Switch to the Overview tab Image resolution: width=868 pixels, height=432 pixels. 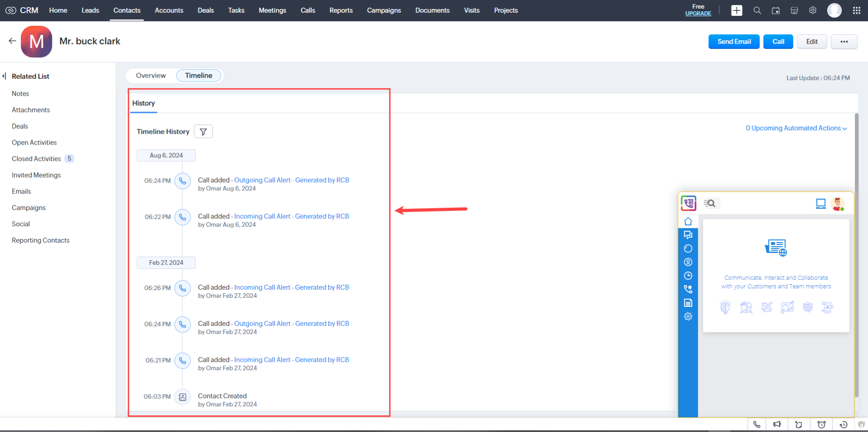point(151,75)
